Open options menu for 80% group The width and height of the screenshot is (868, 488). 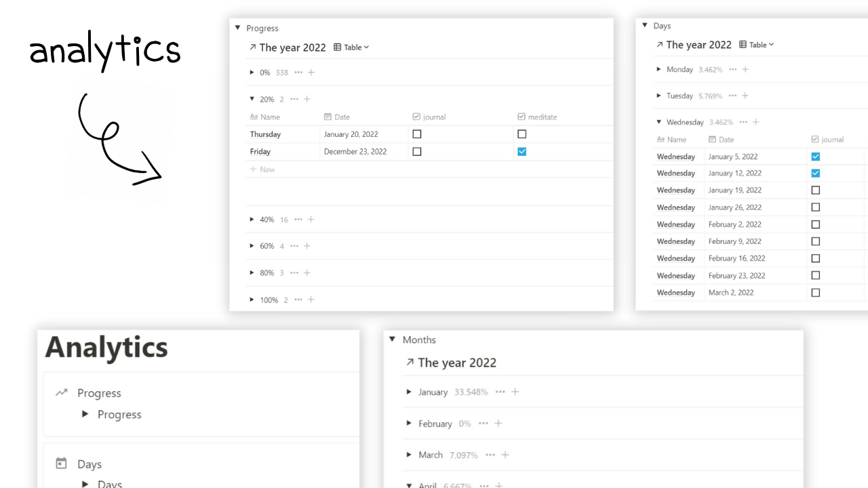click(294, 272)
